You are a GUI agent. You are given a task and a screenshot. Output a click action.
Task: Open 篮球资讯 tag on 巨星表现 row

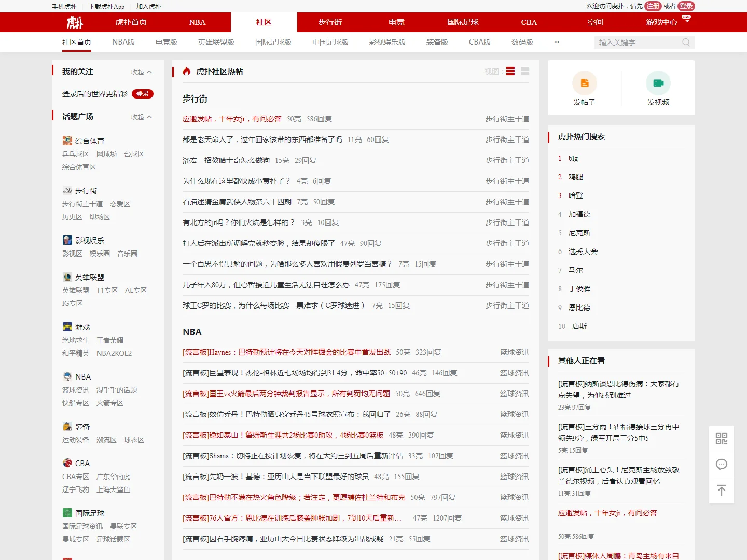click(515, 373)
